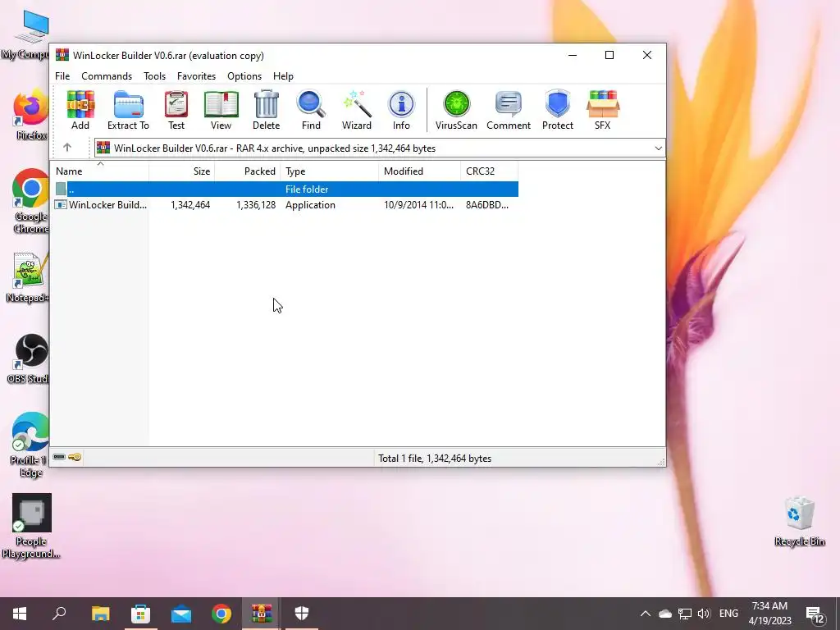Image resolution: width=840 pixels, height=630 pixels.
Task: Click 'Total 1 file, 1,342,464 bytes' status text
Action: coord(435,459)
